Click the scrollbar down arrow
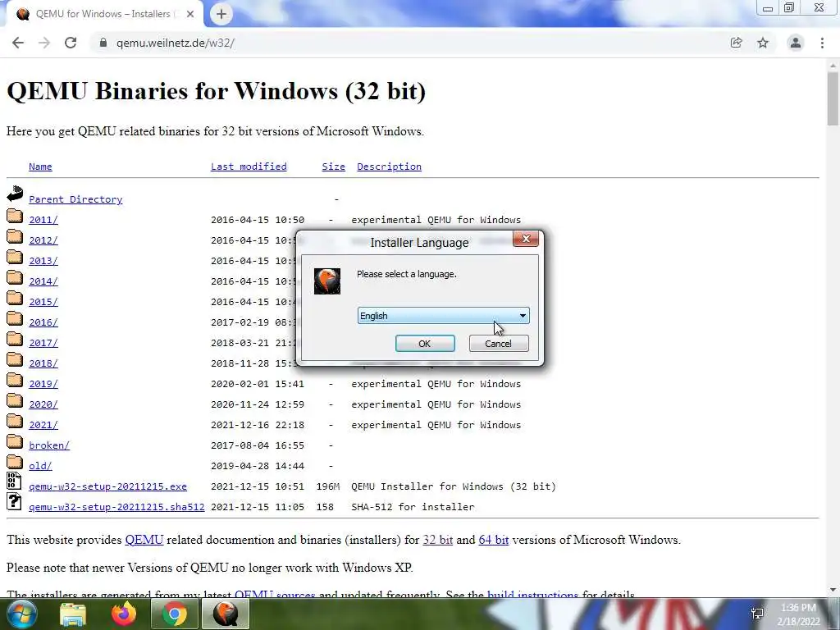 pos(833,591)
